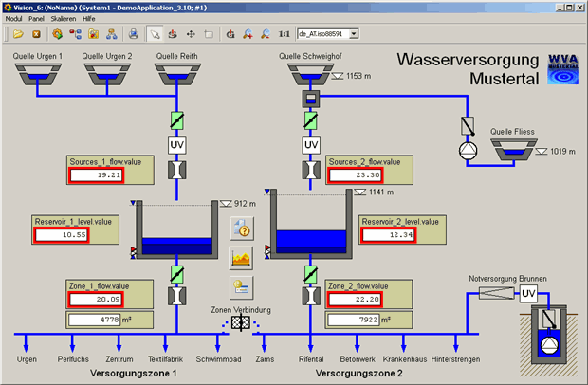The height and width of the screenshot is (385, 588).
Task: Select the zoom rectangle tool
Action: click(209, 34)
